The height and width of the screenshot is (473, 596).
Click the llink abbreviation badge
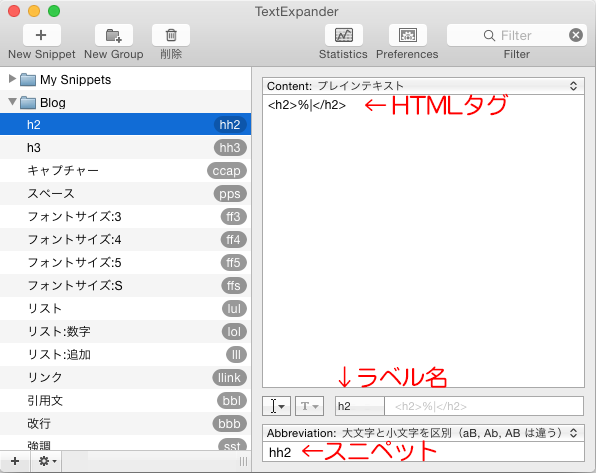(x=229, y=378)
